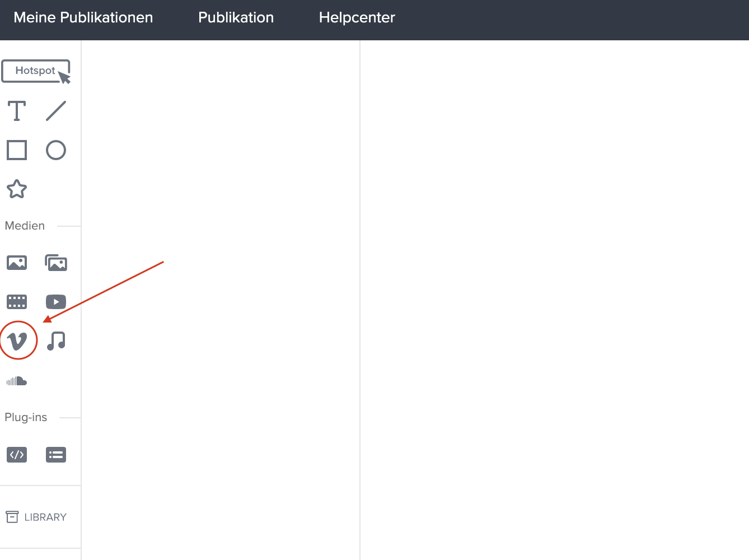This screenshot has height=560, width=749.
Task: Select the Rectangle shape tool
Action: click(x=17, y=150)
